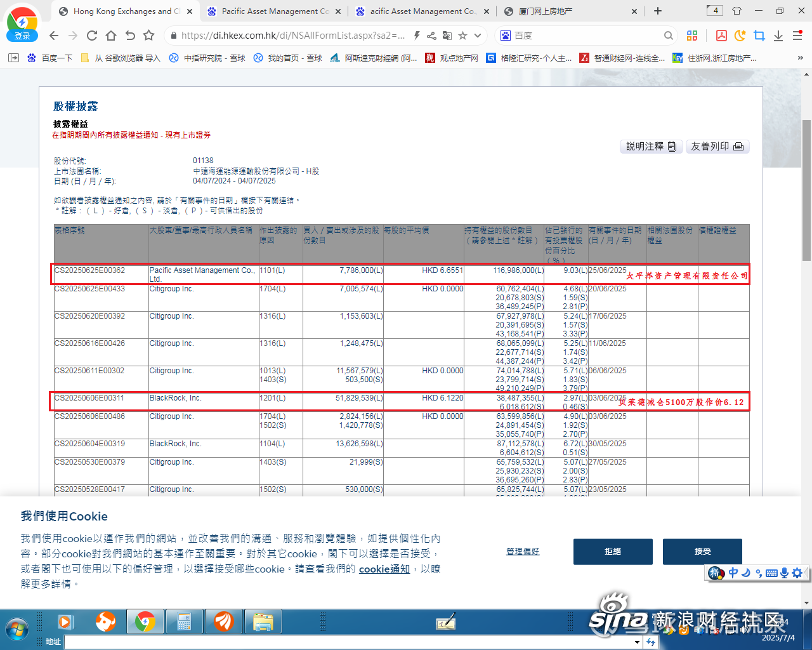The image size is (812, 650).
Task: Open 住浙网,浙江房地产 bookmark
Action: 715,58
